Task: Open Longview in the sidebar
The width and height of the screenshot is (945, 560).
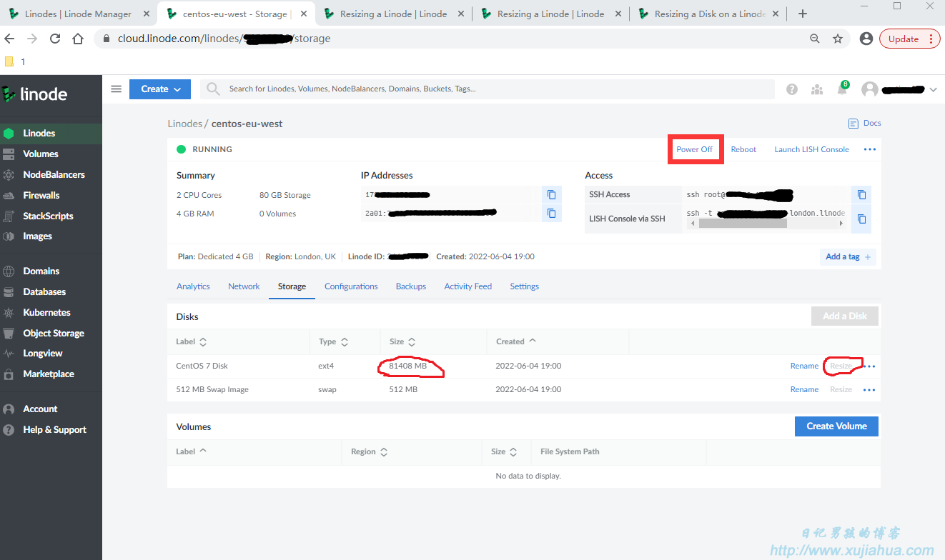Action: pyautogui.click(x=51, y=353)
